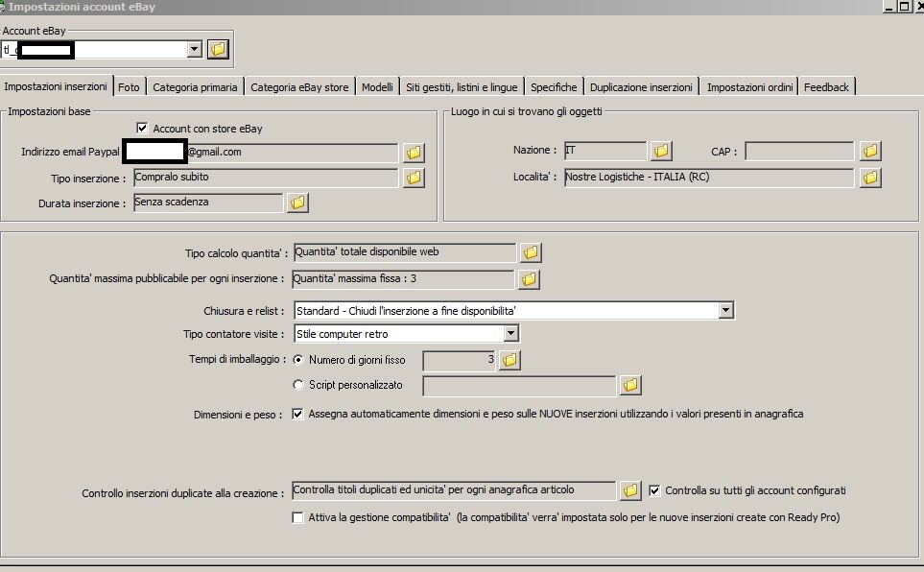Click Localita' field with Nostre Logistiche
The image size is (924, 572).
click(x=709, y=178)
